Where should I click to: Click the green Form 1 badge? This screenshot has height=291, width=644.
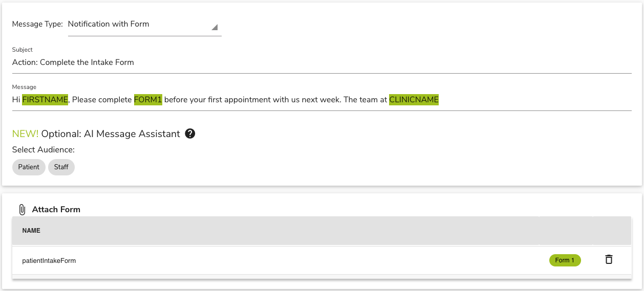(565, 260)
